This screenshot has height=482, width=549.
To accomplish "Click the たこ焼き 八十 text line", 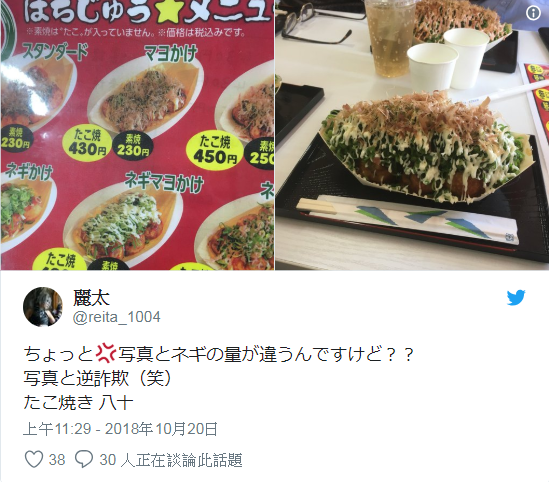I will tap(78, 403).
